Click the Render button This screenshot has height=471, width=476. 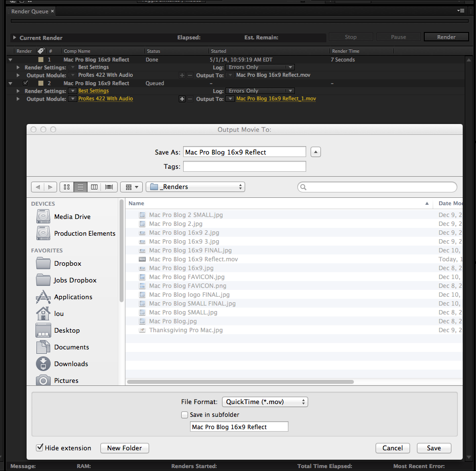446,37
